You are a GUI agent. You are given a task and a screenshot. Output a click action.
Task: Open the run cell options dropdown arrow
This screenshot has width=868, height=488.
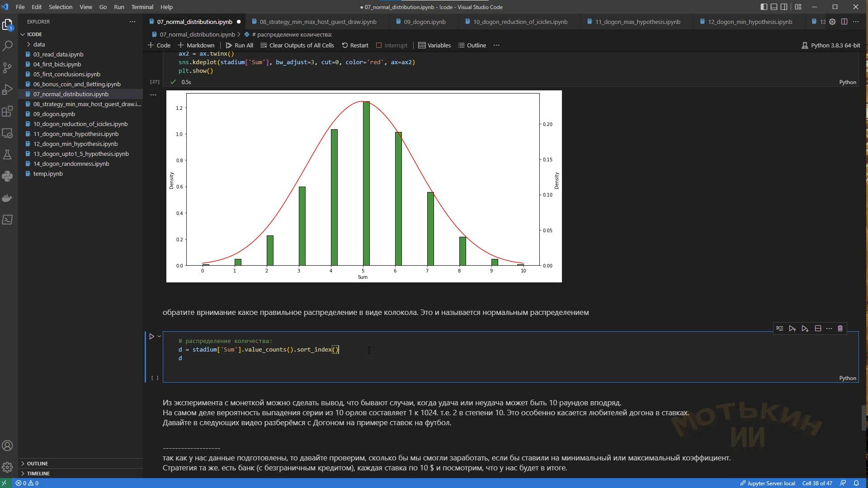pos(159,336)
